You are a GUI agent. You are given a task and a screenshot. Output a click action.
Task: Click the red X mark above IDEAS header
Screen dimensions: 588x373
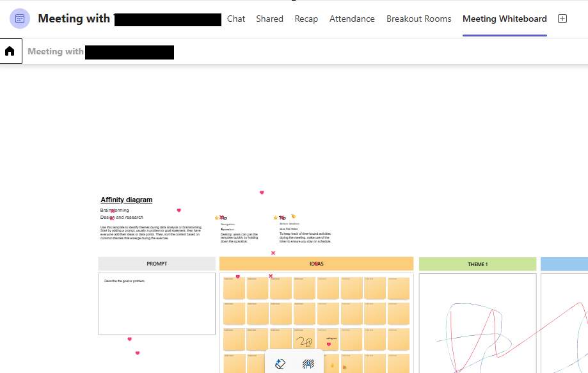point(273,253)
